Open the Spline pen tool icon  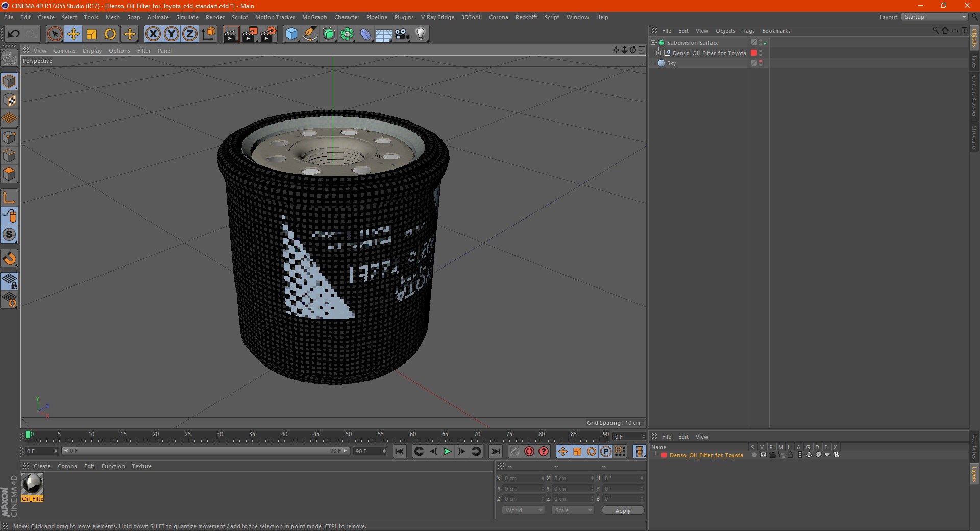[310, 34]
